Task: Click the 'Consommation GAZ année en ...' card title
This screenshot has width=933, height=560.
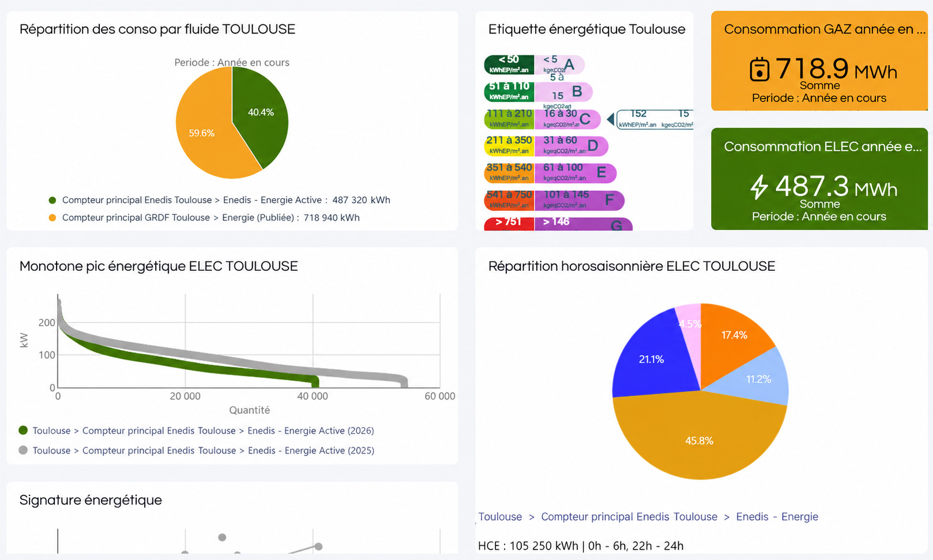Action: point(825,29)
